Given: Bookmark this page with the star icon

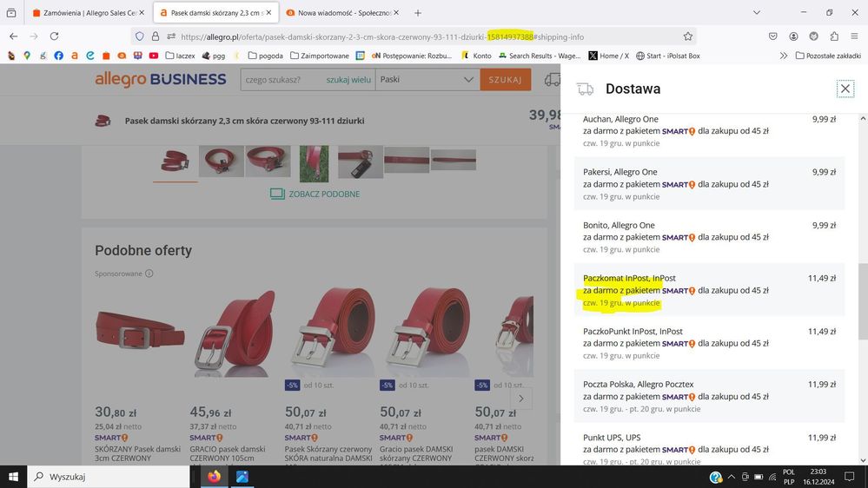Looking at the screenshot, I should 687,36.
